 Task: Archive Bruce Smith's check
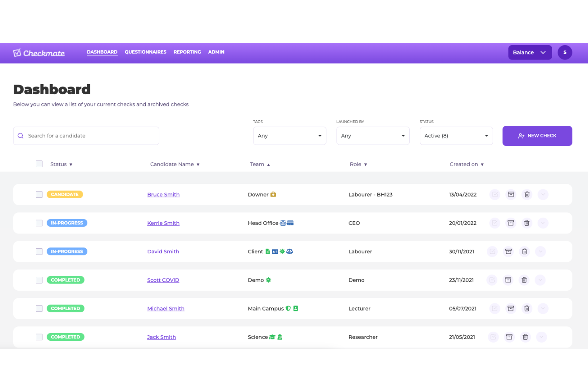pyautogui.click(x=511, y=195)
